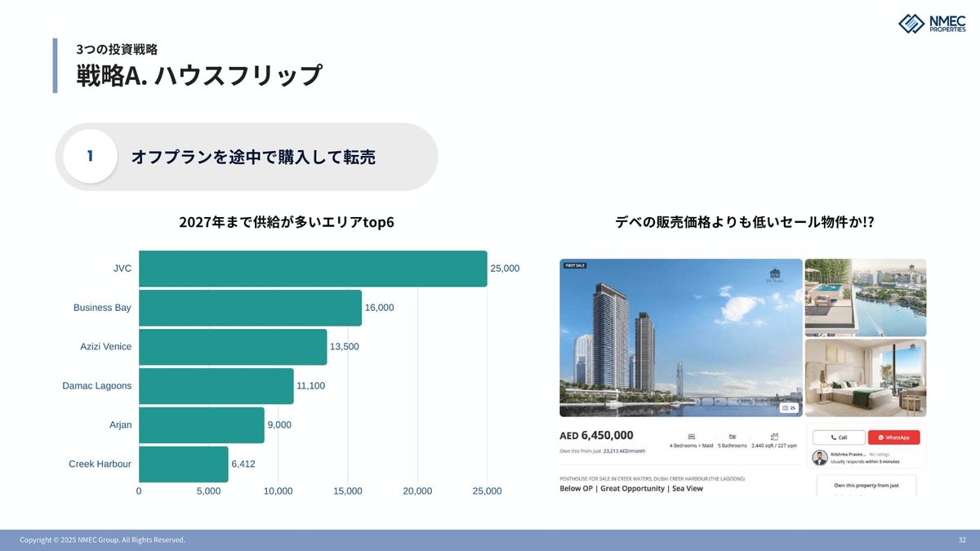
Task: Click the "Below OP | Great Opportunity" listing title
Action: click(x=630, y=488)
